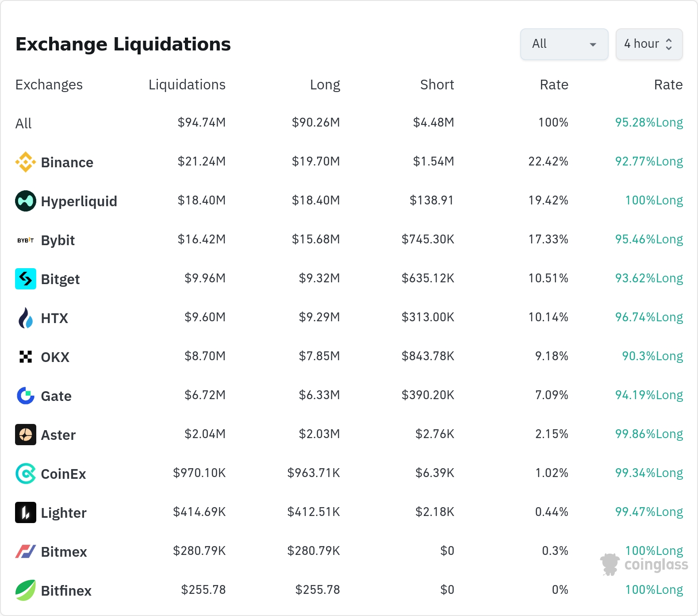The width and height of the screenshot is (698, 616).
Task: Click the Aster logo icon
Action: click(26, 435)
